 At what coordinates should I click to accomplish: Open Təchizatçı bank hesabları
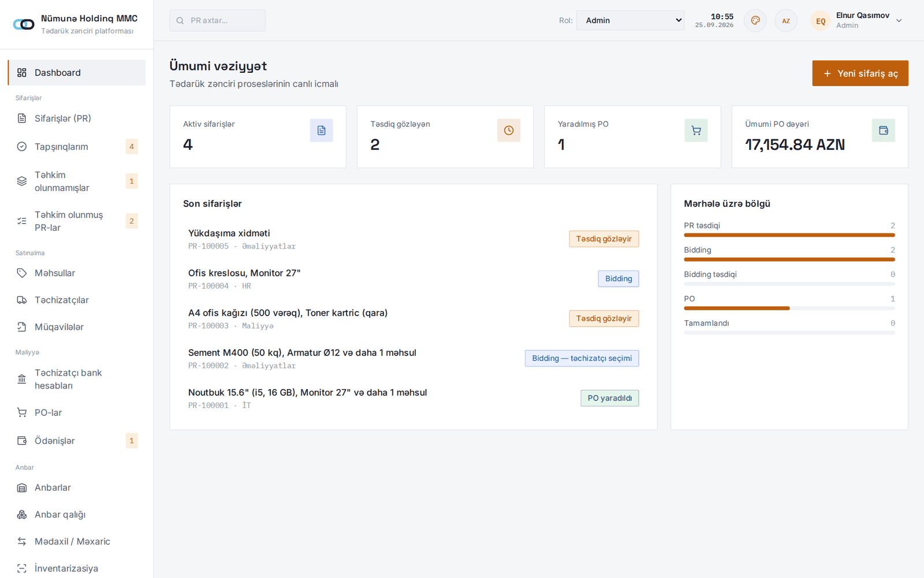[x=77, y=379]
